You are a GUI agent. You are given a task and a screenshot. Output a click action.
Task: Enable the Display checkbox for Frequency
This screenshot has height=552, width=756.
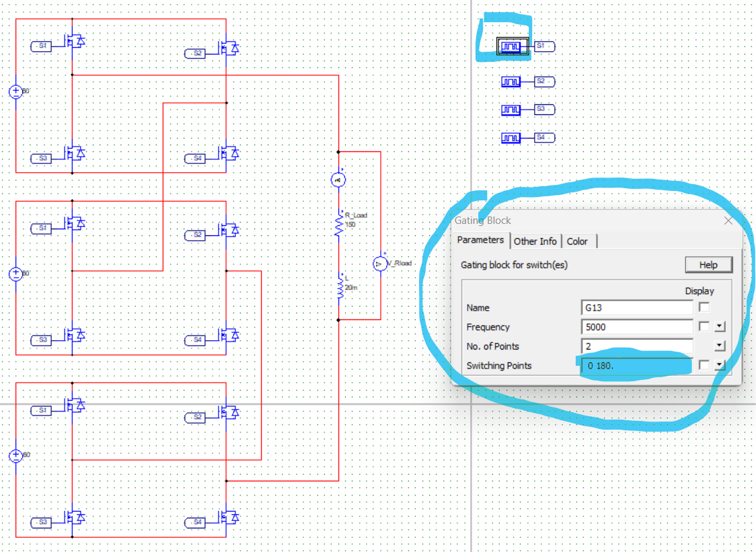(704, 327)
